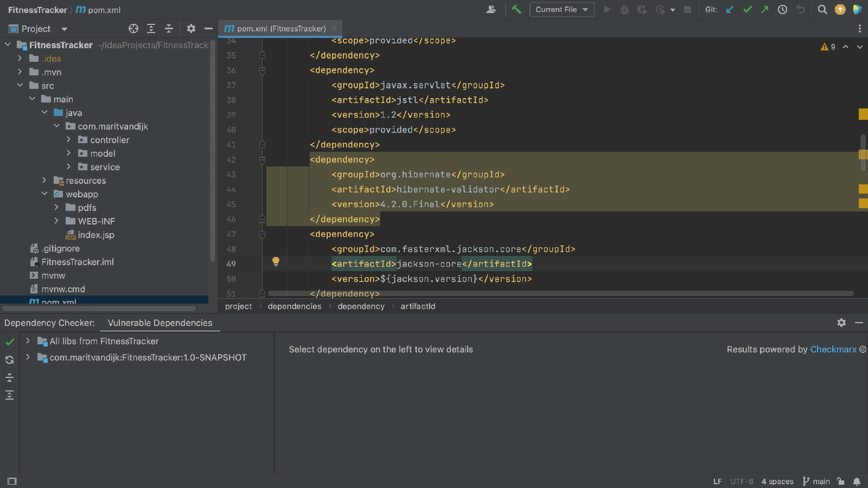The image size is (868, 488).
Task: Click the Run play button
Action: (607, 10)
